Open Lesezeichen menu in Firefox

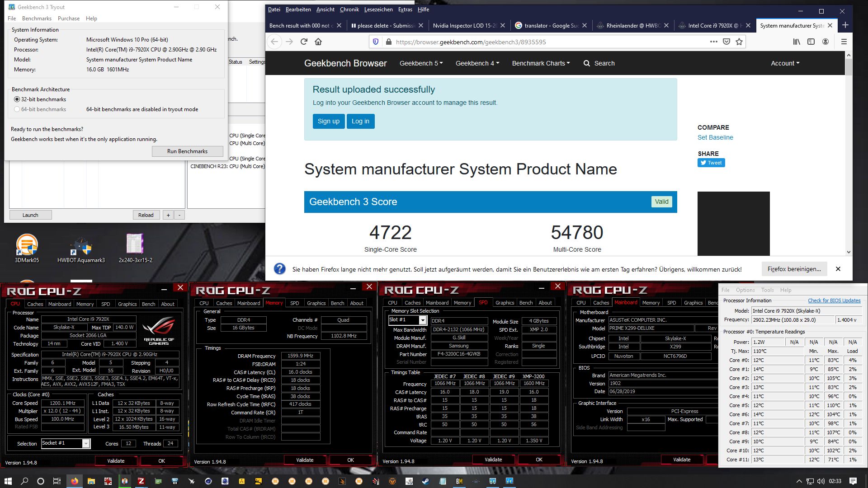[x=378, y=9]
